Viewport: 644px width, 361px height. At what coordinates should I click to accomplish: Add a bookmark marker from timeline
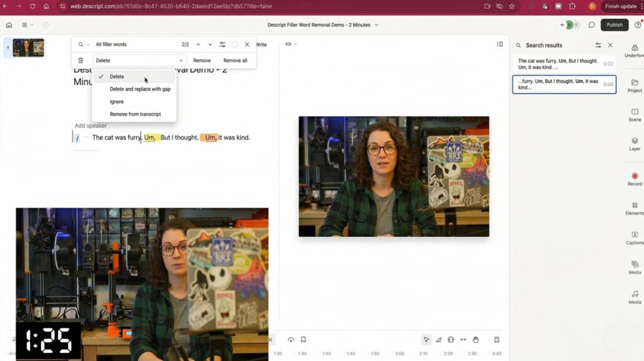(303, 340)
